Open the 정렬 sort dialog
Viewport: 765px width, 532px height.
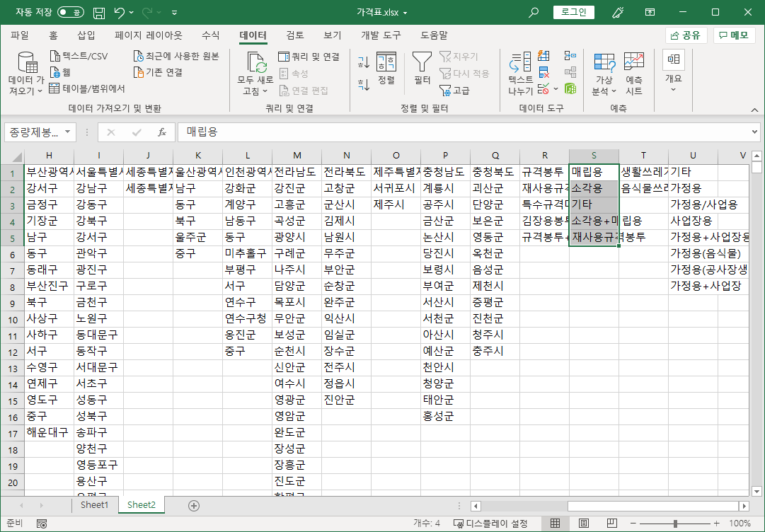(x=386, y=68)
